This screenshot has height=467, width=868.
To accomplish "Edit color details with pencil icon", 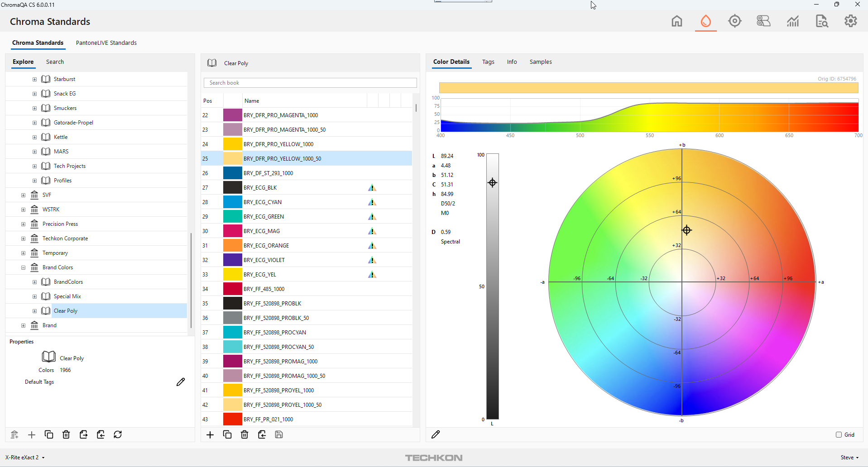I will [x=436, y=434].
